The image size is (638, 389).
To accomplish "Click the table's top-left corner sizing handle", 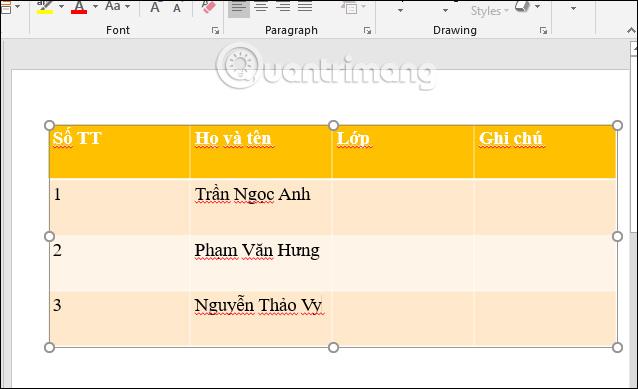I will pos(49,125).
